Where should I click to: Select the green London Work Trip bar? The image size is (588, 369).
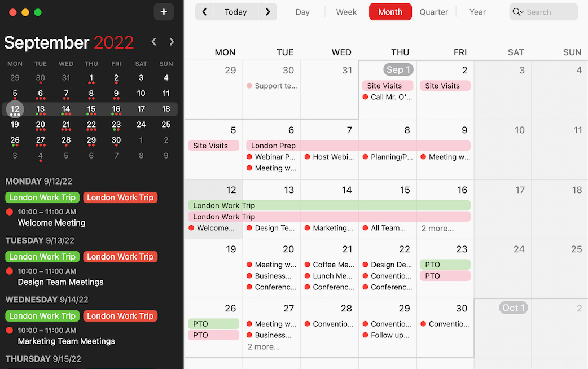pos(329,205)
